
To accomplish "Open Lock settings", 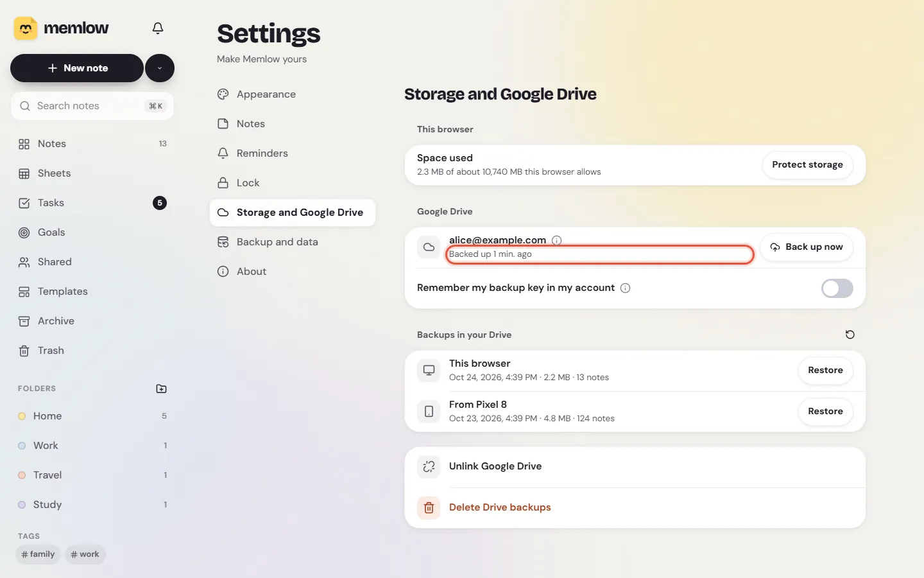I will (293, 183).
